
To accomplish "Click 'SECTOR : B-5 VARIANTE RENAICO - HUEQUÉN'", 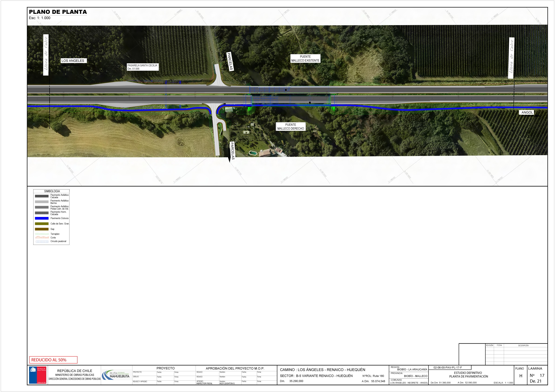I will [x=316, y=376].
